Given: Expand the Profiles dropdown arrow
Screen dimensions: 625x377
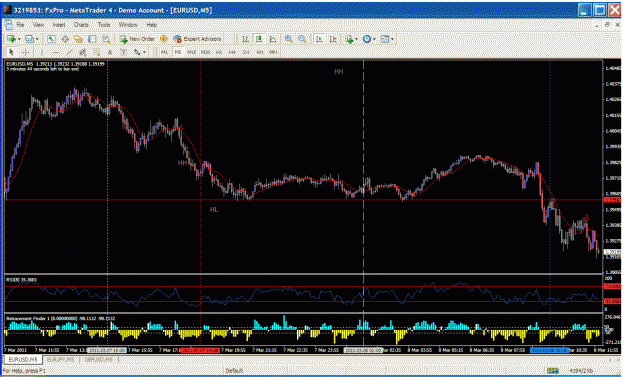Looking at the screenshot, I should [37, 39].
